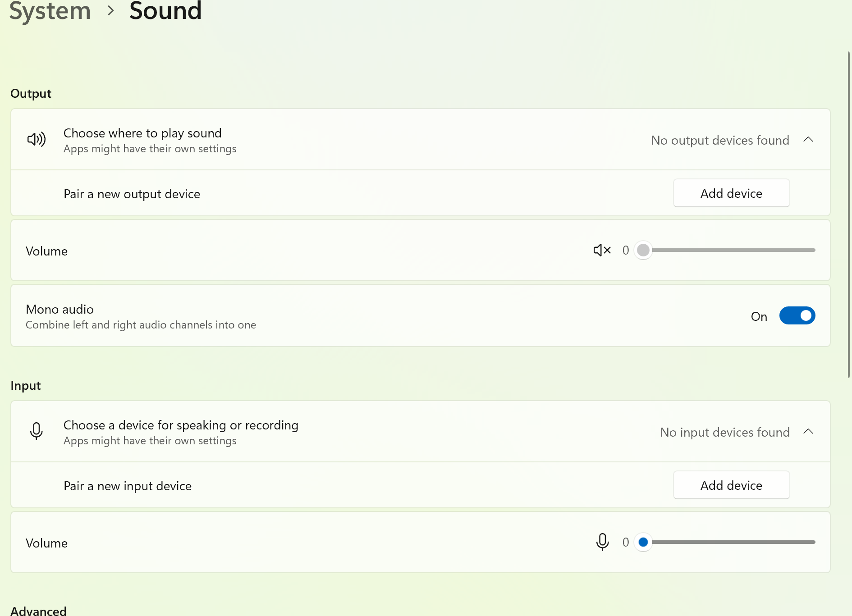Image resolution: width=852 pixels, height=616 pixels.
Task: Click the breadcrumb arrow between System and Sound
Action: point(110,11)
